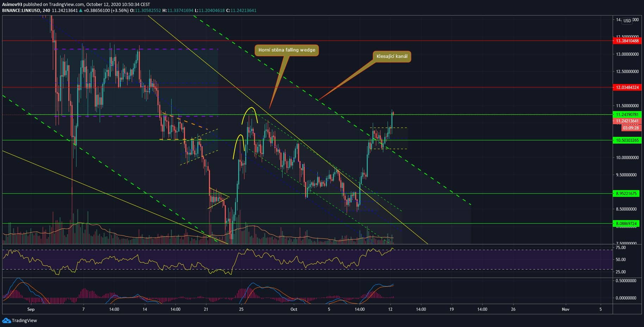Click the green 11.24390781 price level label
The height and width of the screenshot is (327, 644).
tap(627, 115)
